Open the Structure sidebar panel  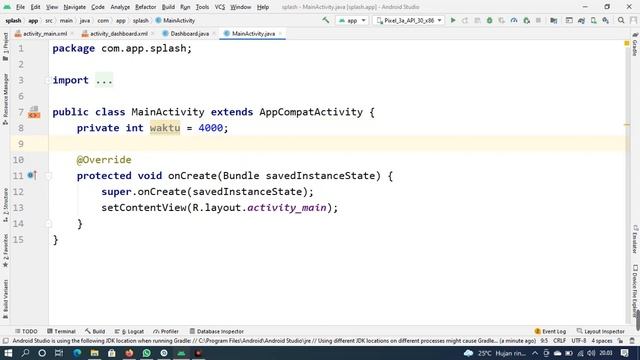5,205
